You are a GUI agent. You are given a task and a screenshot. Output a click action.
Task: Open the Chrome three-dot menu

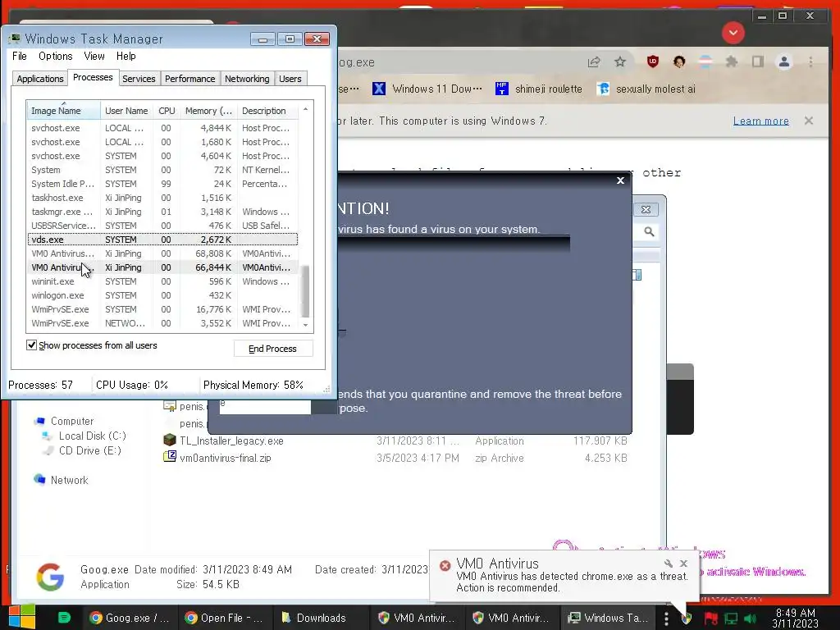click(811, 62)
